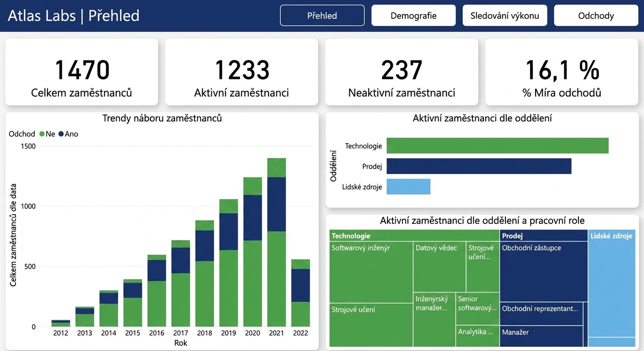Select the Lidské zdroje light blue bar
Image resolution: width=644 pixels, height=351 pixels.
(x=408, y=186)
